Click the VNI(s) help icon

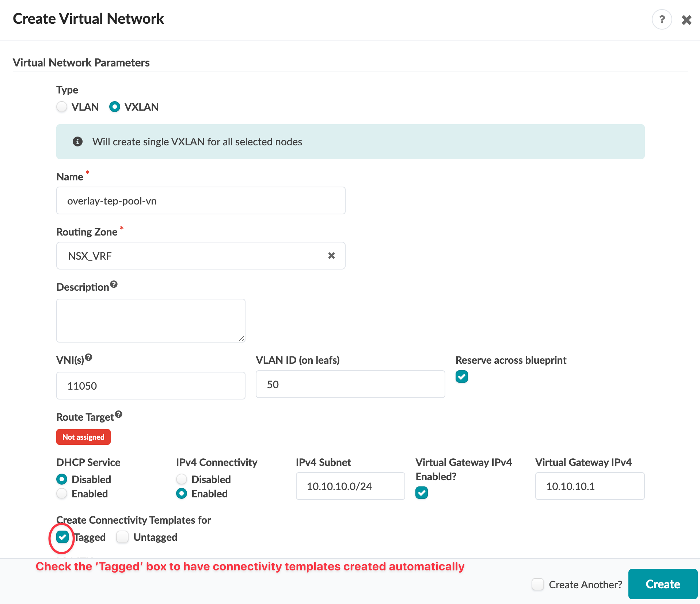(88, 358)
